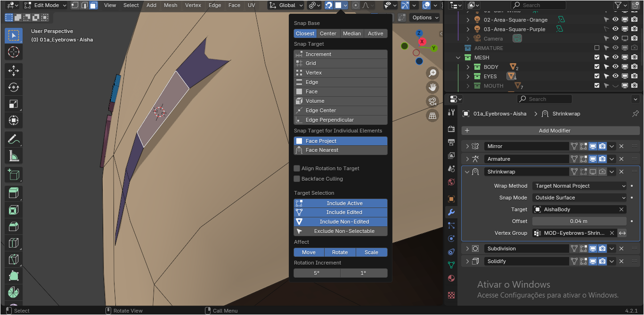The width and height of the screenshot is (644, 315).
Task: Open the Mesh menu
Action: click(x=171, y=5)
